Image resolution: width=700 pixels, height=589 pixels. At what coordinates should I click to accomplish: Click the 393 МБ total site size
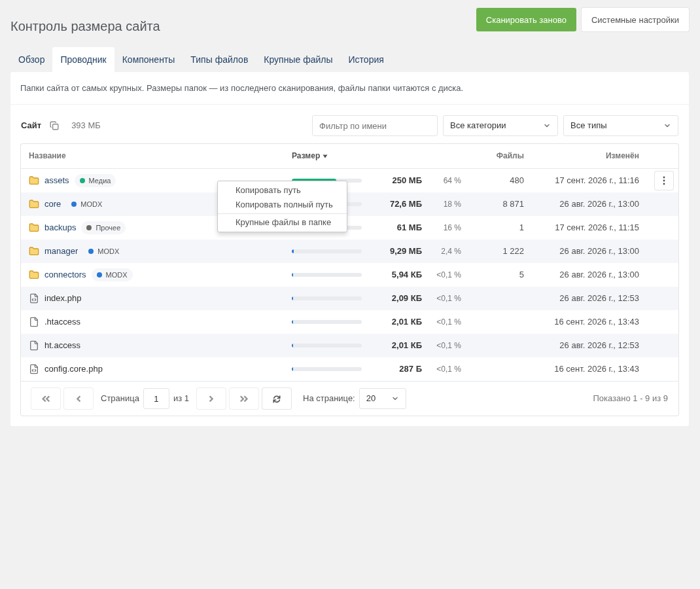click(86, 126)
